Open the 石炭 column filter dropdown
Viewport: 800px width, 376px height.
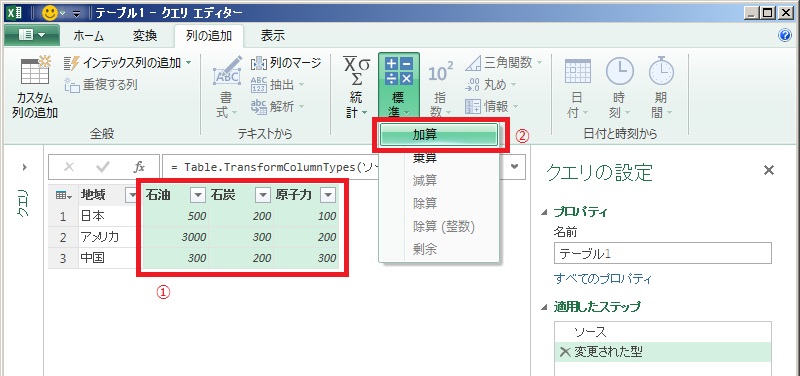[262, 195]
